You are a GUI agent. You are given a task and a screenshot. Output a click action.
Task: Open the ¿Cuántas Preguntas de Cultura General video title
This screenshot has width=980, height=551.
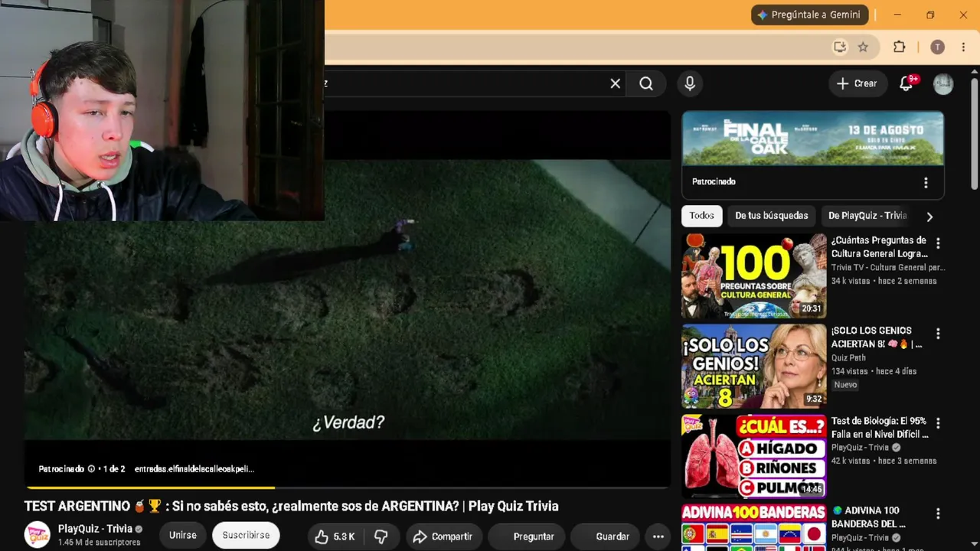[x=880, y=247]
